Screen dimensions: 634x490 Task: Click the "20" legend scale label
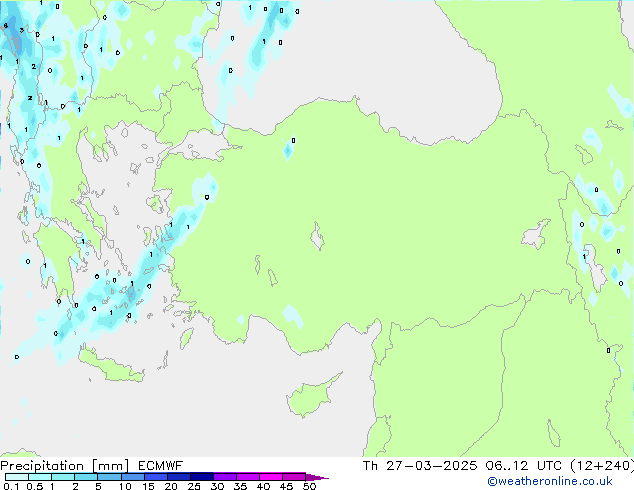click(171, 486)
